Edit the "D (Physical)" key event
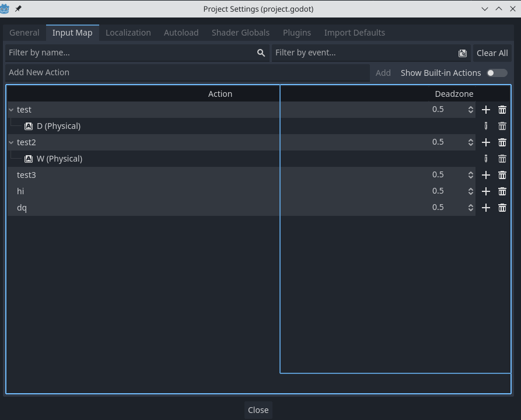The image size is (521, 420). [x=486, y=126]
